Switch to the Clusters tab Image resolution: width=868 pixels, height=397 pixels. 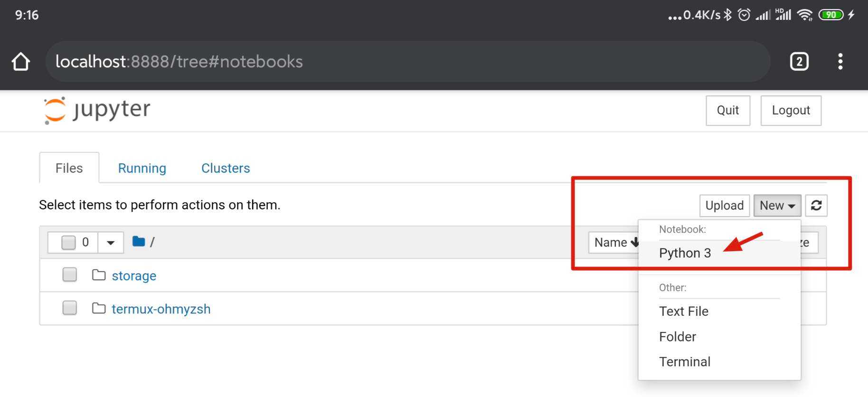[x=226, y=168]
